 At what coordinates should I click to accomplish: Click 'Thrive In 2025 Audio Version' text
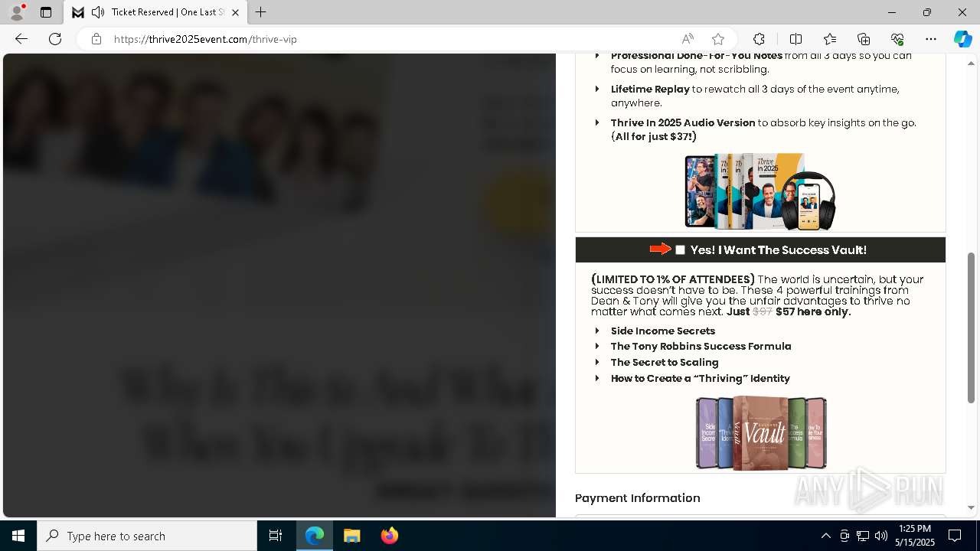(683, 122)
